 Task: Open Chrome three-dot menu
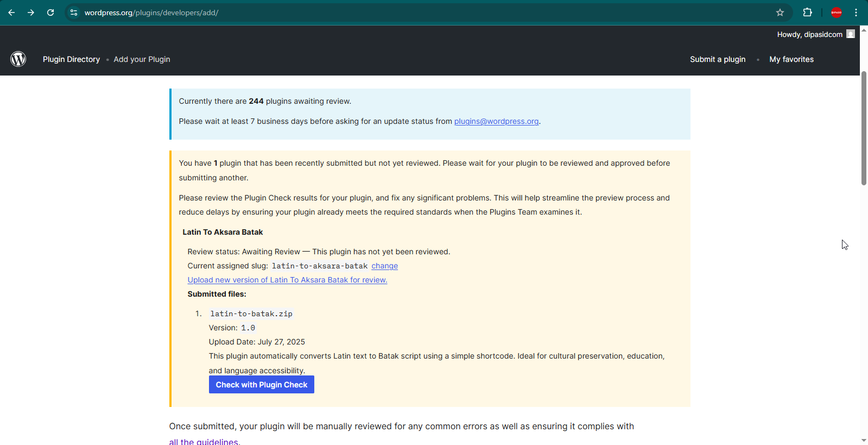856,12
